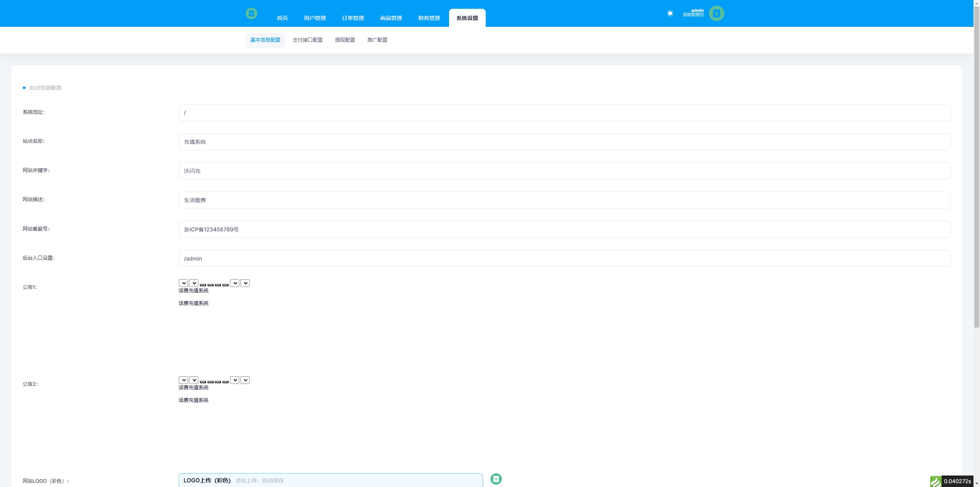Toggle the sun light/dark theme icon

pyautogui.click(x=670, y=13)
